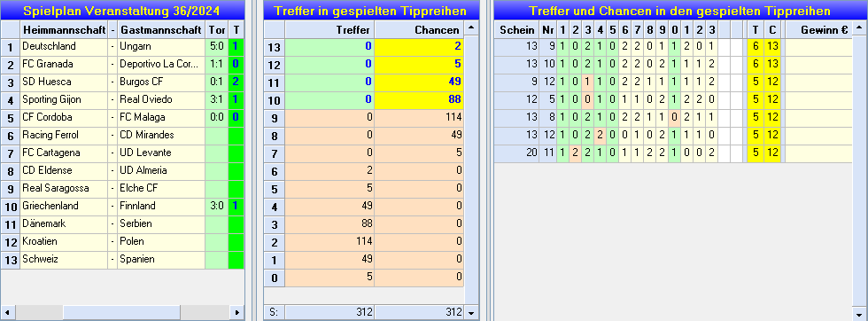Click the Treffer sum 312 in the S: row
The image size is (868, 321).
pyautogui.click(x=329, y=312)
